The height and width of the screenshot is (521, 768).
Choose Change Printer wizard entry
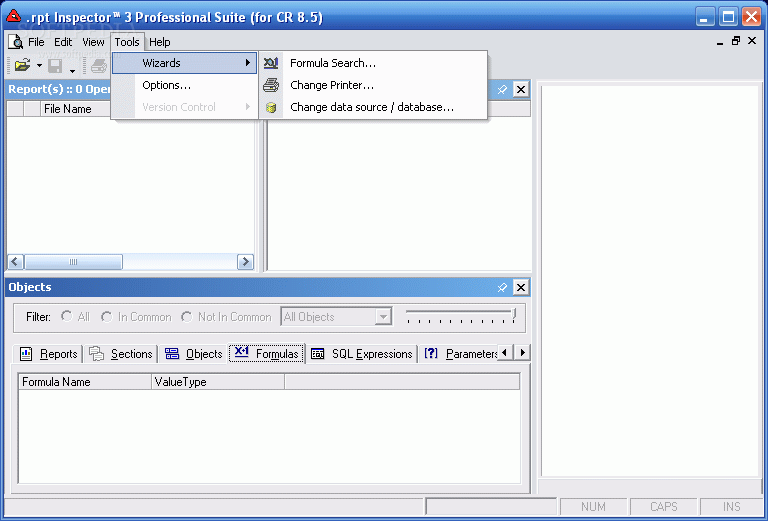[373, 85]
